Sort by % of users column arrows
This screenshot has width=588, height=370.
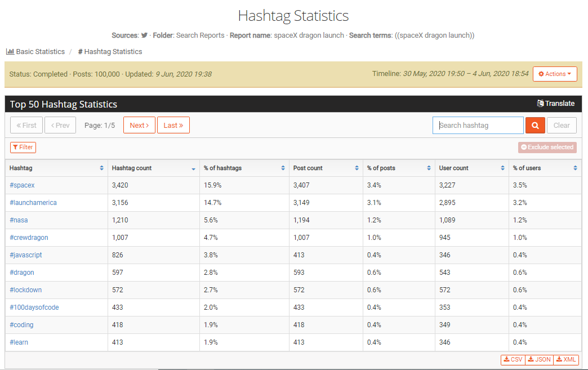click(x=575, y=168)
